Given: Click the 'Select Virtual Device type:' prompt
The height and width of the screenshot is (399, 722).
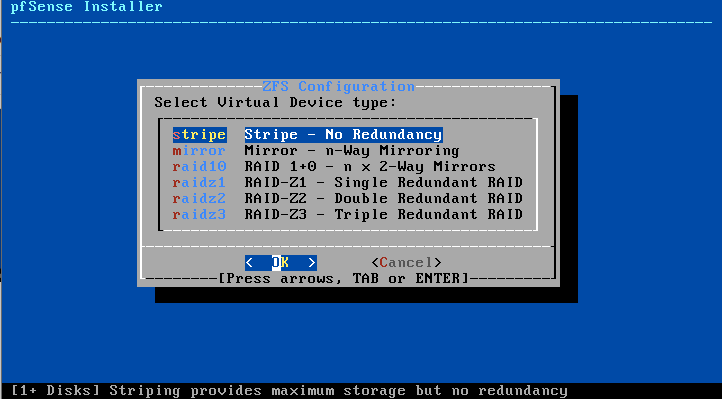Looking at the screenshot, I should 275,102.
